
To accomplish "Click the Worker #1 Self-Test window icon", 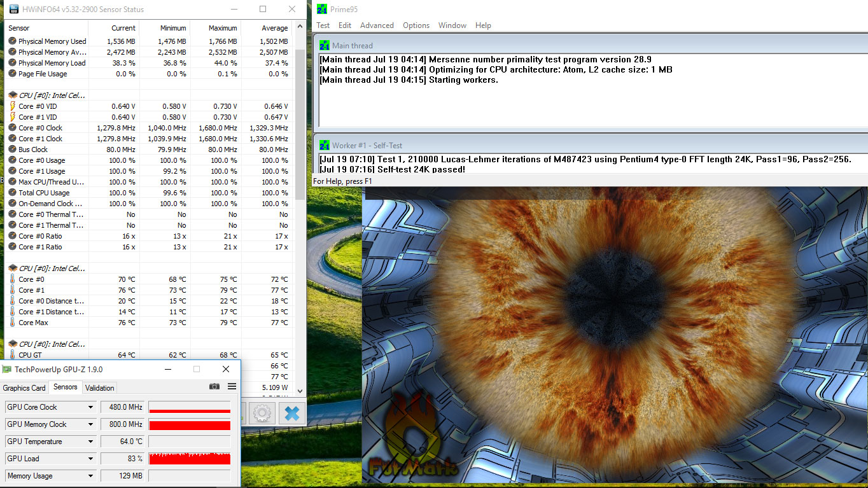I will [x=325, y=145].
